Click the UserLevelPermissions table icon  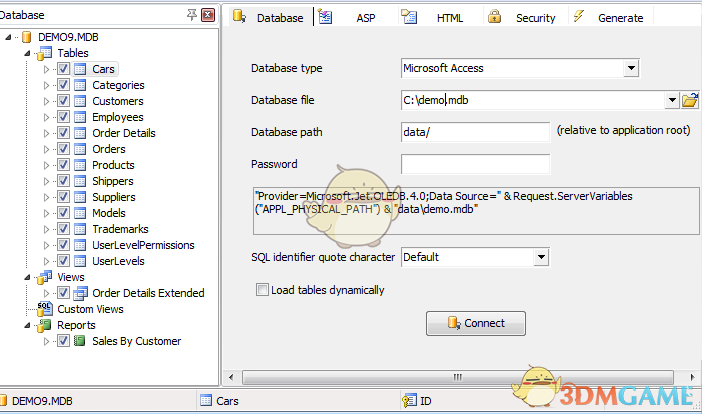point(80,245)
